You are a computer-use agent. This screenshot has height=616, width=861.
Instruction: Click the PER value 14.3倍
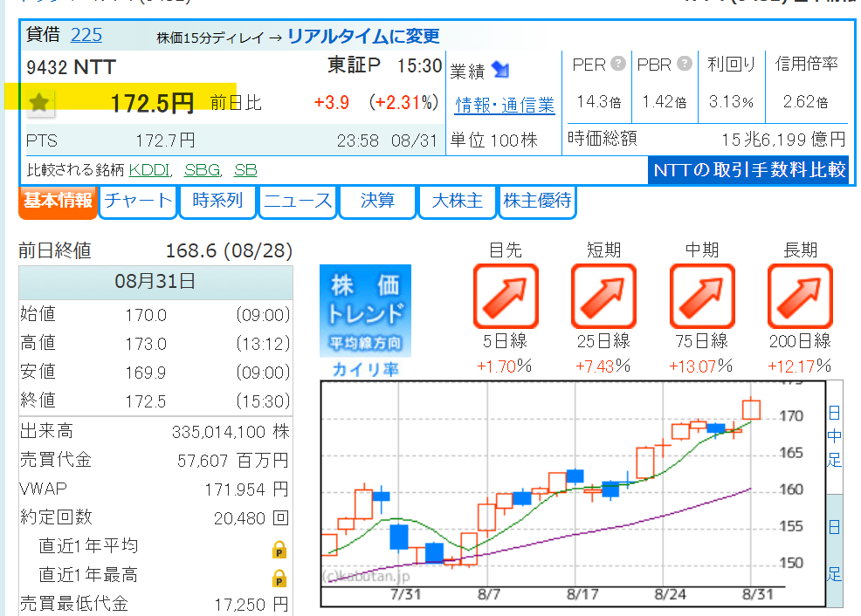coord(599,101)
